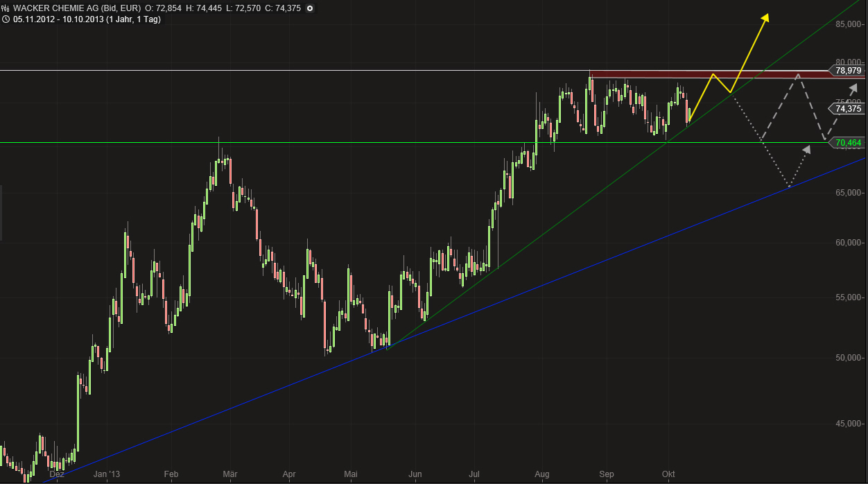Click the 45,000 axis value
Image resolution: width=868 pixels, height=484 pixels.
850,424
